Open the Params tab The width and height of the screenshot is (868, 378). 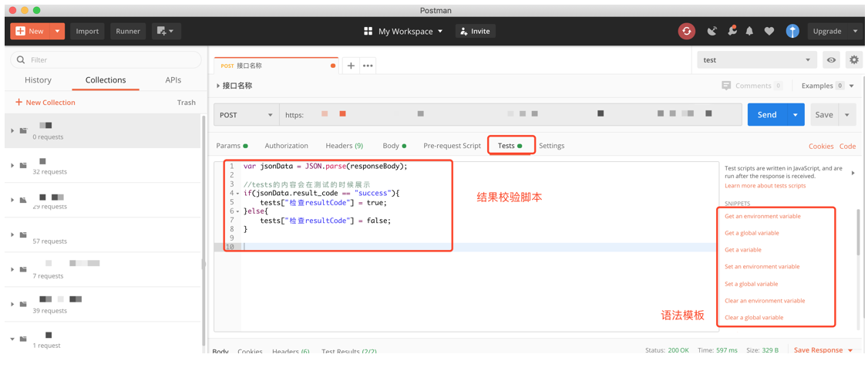(232, 146)
